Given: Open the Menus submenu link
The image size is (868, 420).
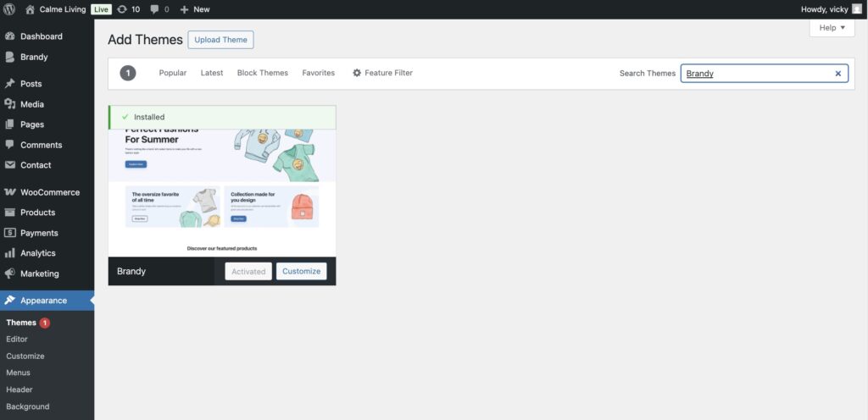Looking at the screenshot, I should point(19,373).
